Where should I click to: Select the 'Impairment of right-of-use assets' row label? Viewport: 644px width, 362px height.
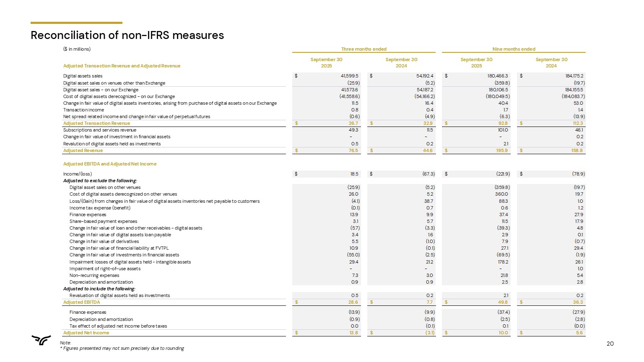click(x=105, y=269)
